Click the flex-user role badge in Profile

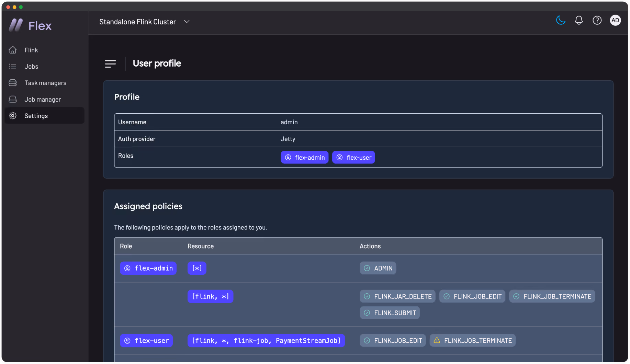point(353,158)
